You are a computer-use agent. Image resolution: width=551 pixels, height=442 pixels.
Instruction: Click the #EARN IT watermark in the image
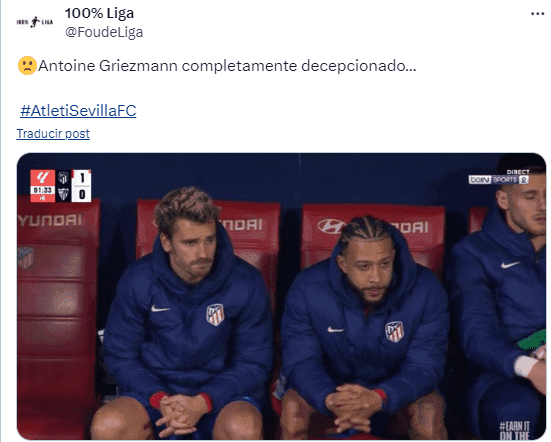(x=515, y=430)
